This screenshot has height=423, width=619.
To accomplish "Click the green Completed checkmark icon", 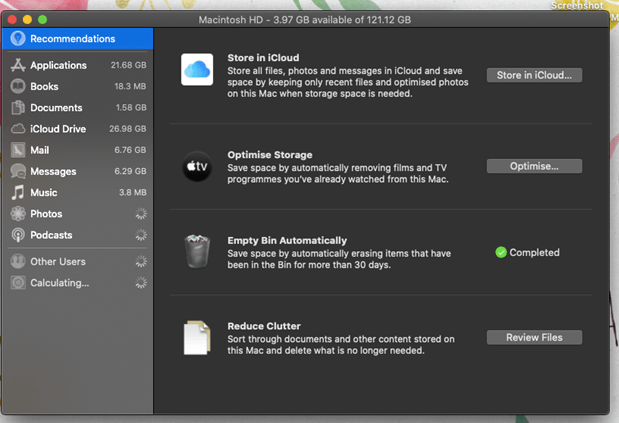I will coord(501,253).
